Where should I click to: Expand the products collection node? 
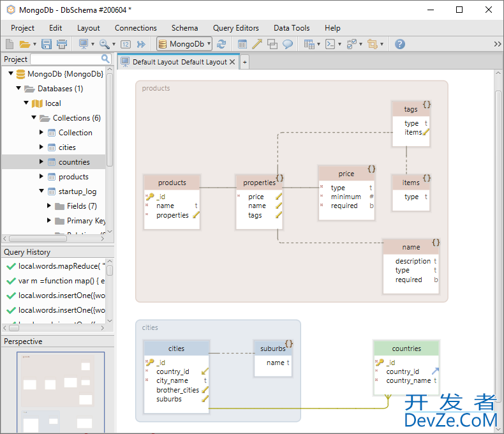[41, 176]
